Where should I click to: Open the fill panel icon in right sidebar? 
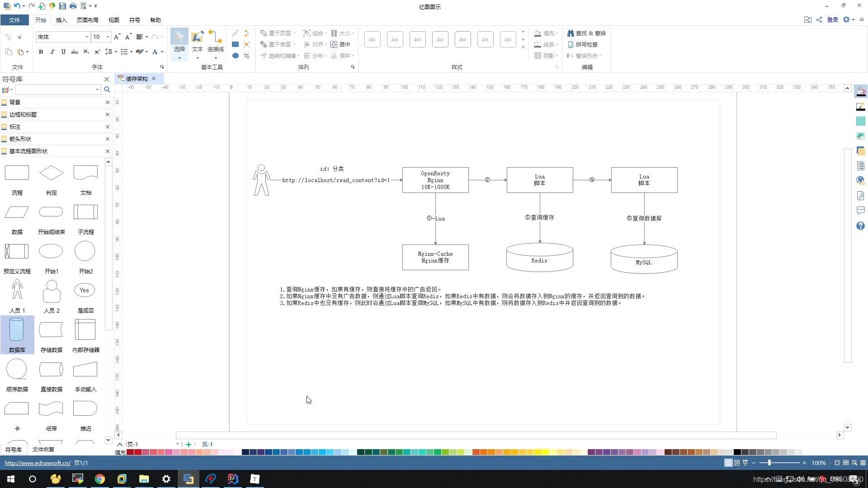861,92
